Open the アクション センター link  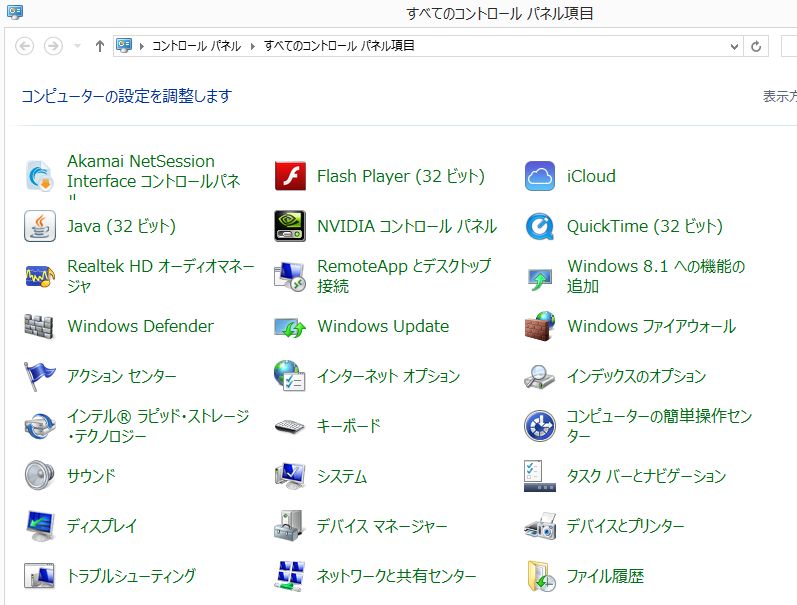pyautogui.click(x=122, y=376)
